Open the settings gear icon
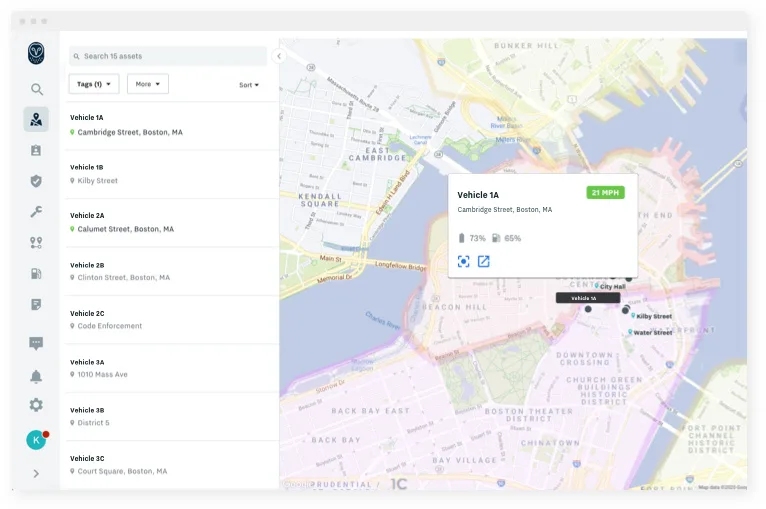The image size is (766, 509). pyautogui.click(x=36, y=405)
